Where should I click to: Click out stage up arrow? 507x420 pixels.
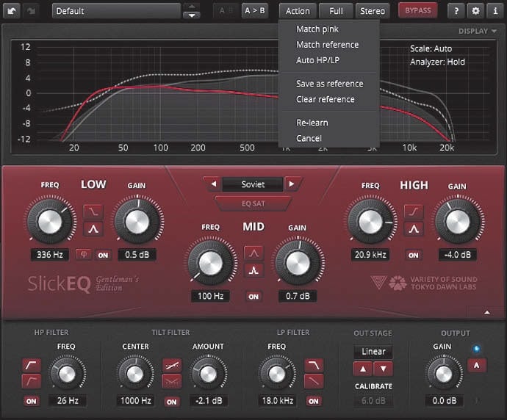pos(363,369)
